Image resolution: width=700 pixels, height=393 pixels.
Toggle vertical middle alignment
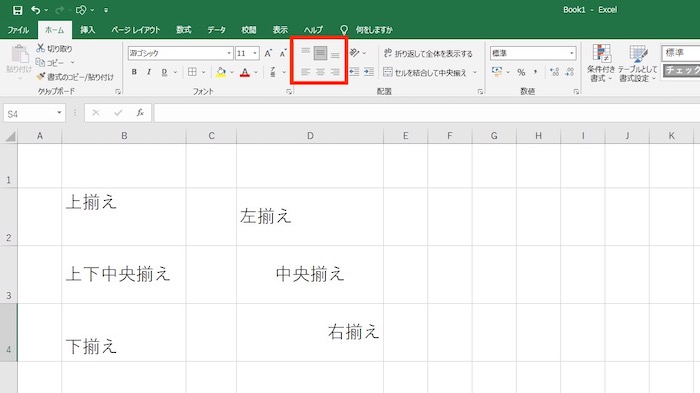320,53
